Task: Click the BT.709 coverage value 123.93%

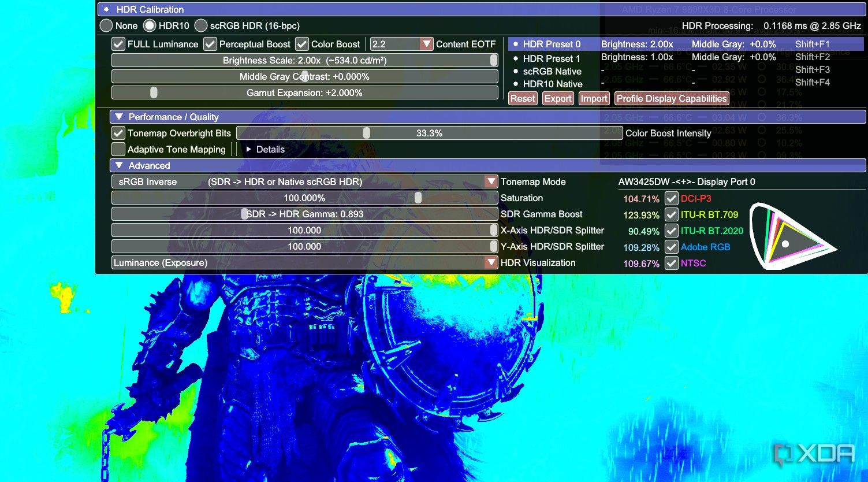Action: [641, 215]
